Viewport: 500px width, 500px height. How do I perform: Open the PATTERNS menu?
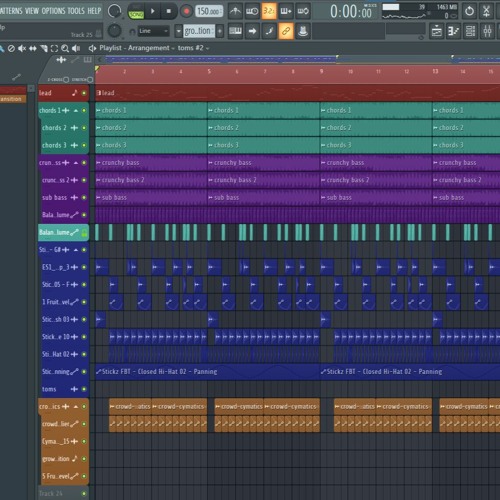point(11,11)
